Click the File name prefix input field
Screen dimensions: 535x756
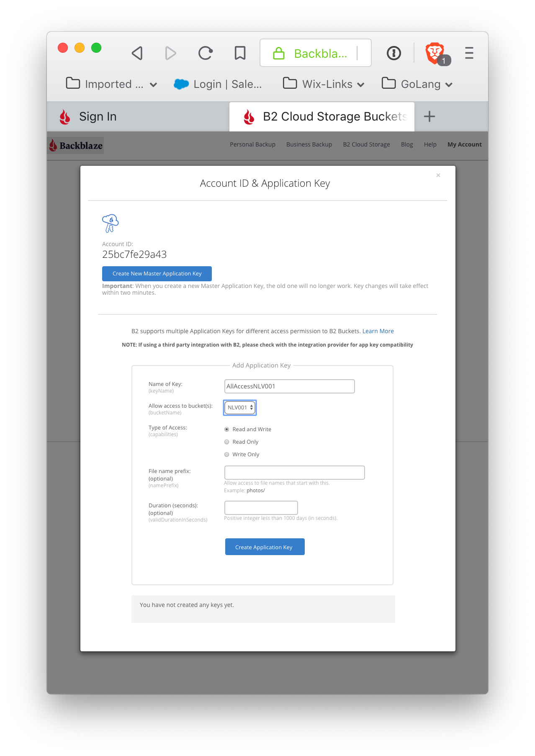295,473
